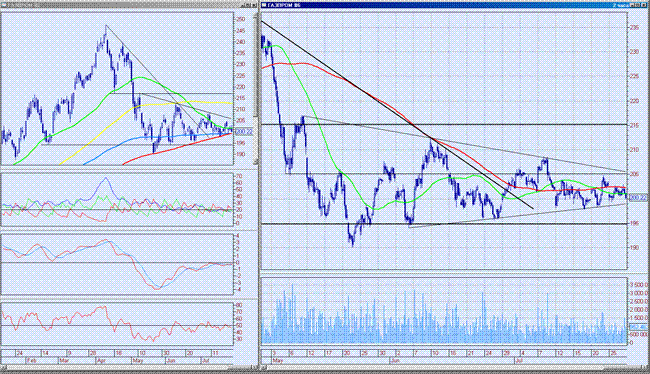Click the 190 label on ГАЗПРОМ price axis
This screenshot has height=374, width=650.
click(x=635, y=248)
